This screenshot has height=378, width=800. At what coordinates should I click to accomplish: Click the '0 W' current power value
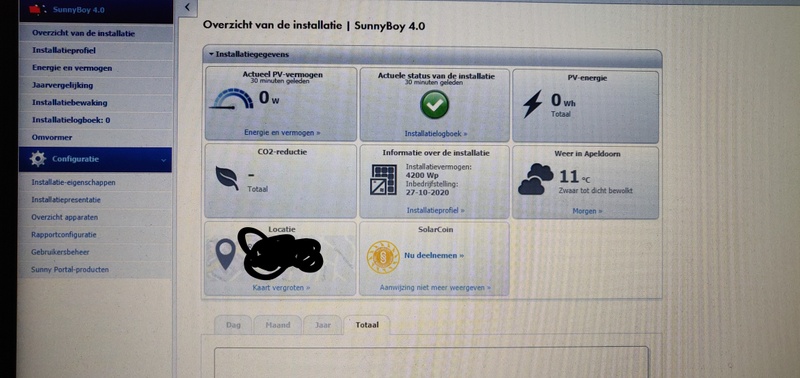[269, 97]
